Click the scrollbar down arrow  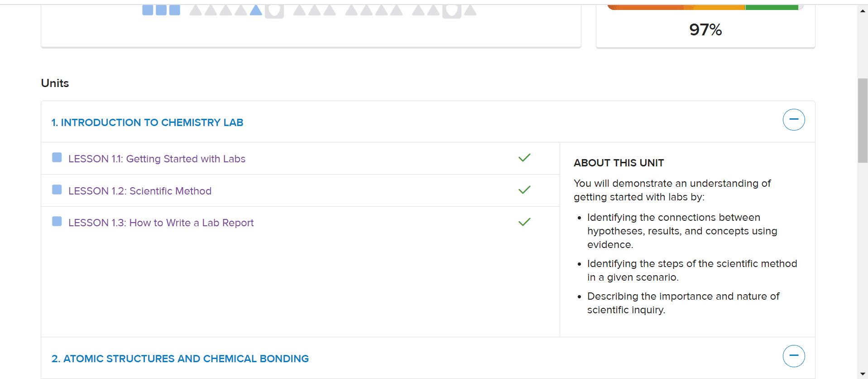pyautogui.click(x=863, y=374)
